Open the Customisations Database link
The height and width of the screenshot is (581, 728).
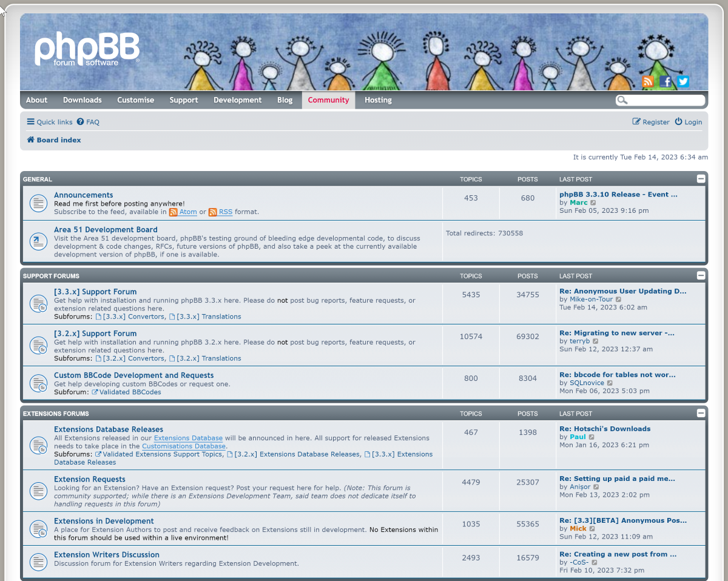184,446
